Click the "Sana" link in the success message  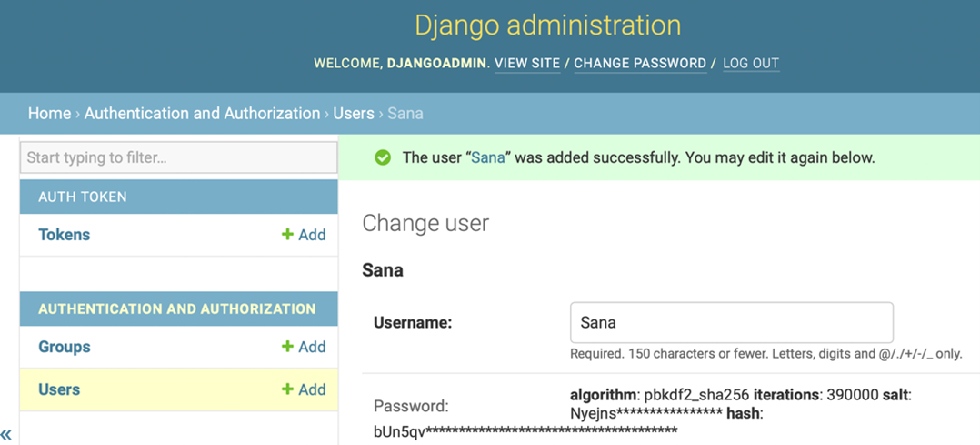coord(488,157)
